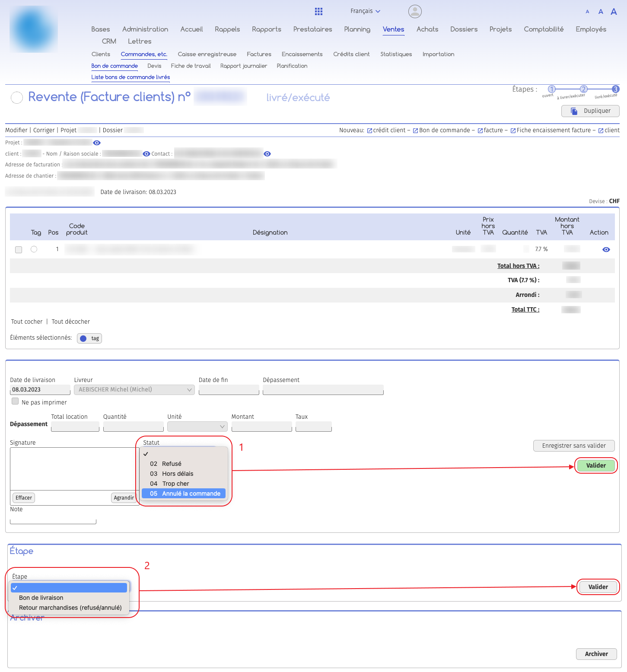
Task: Click the eye icon next to Projet
Action: tap(97, 143)
